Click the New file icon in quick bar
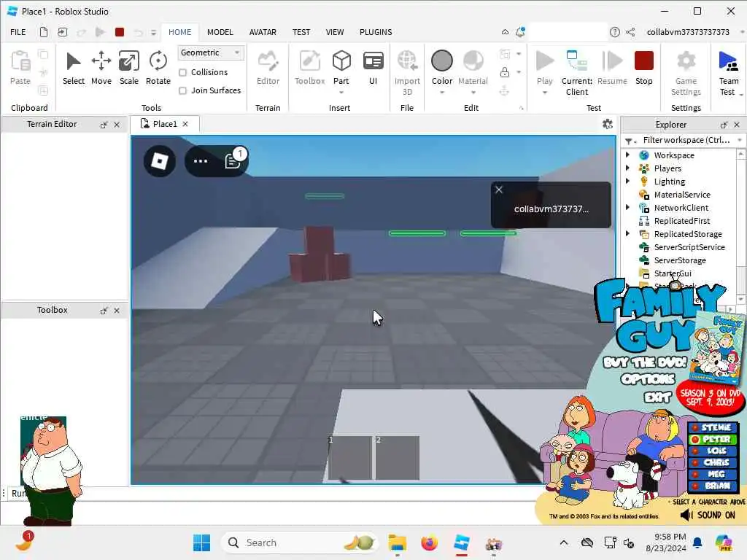747x560 pixels. (x=43, y=32)
